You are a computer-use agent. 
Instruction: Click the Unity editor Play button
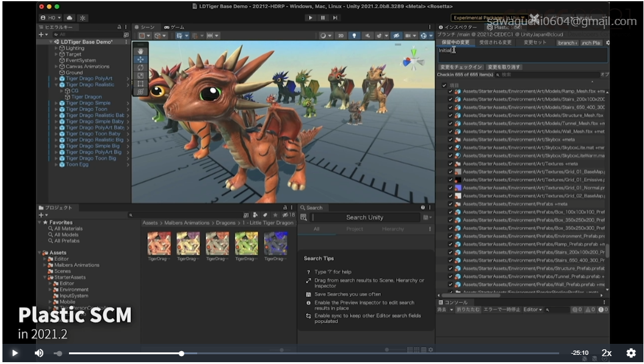click(311, 18)
